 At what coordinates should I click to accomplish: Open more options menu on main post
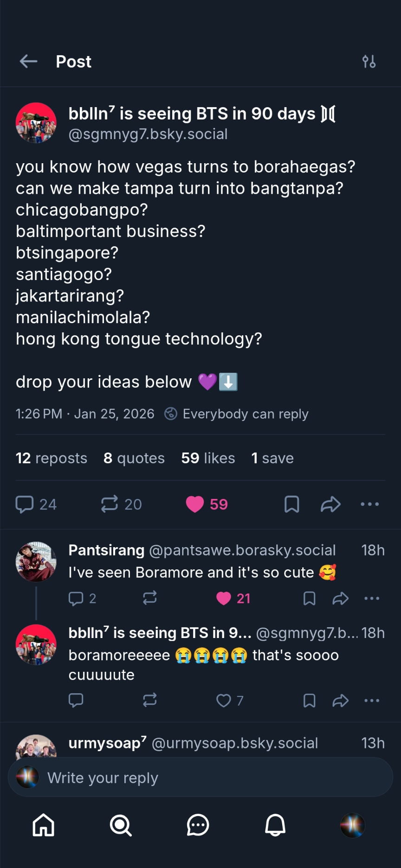pyautogui.click(x=370, y=504)
